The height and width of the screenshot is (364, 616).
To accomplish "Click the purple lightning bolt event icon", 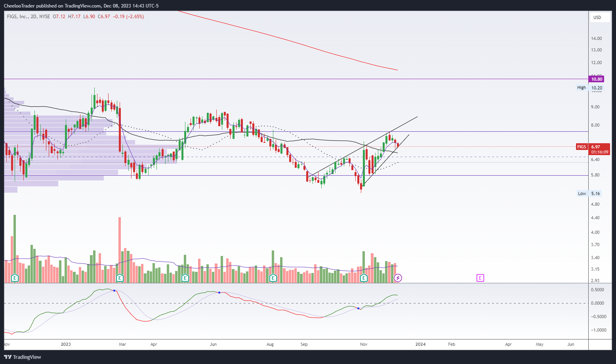I will 398,278.
